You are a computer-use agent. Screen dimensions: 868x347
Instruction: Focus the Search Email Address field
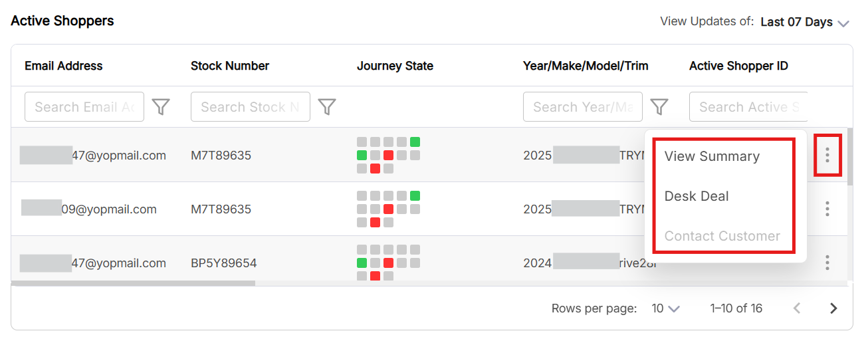click(x=84, y=106)
